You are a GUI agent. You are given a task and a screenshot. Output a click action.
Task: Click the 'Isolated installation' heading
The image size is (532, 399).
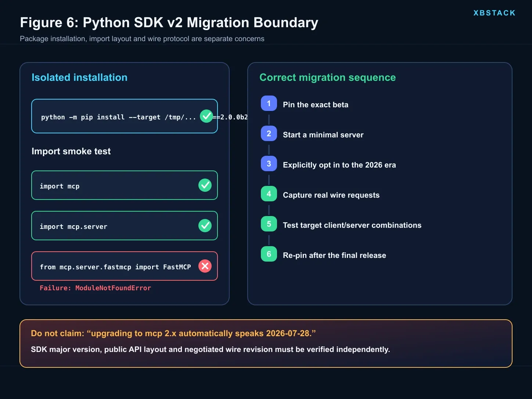(79, 78)
